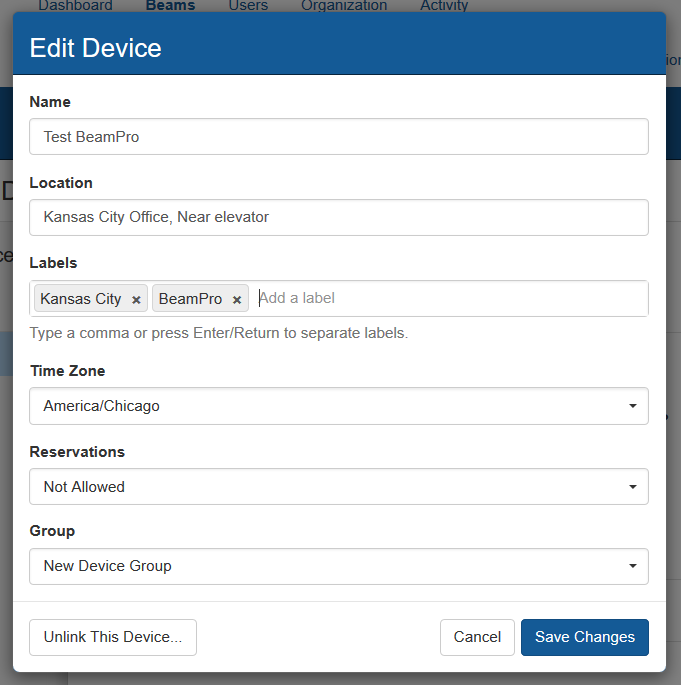Open the Users tab

[248, 6]
